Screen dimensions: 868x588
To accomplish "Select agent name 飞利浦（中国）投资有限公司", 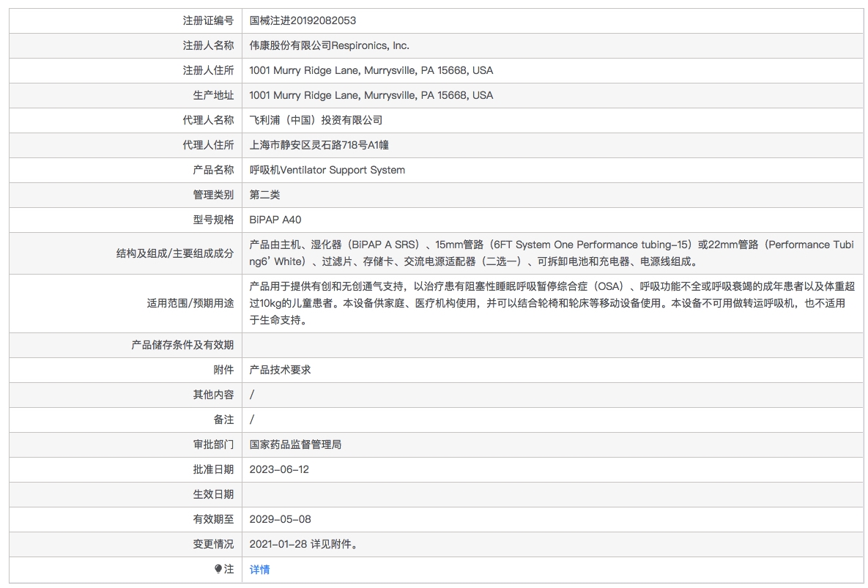I will coord(316,120).
